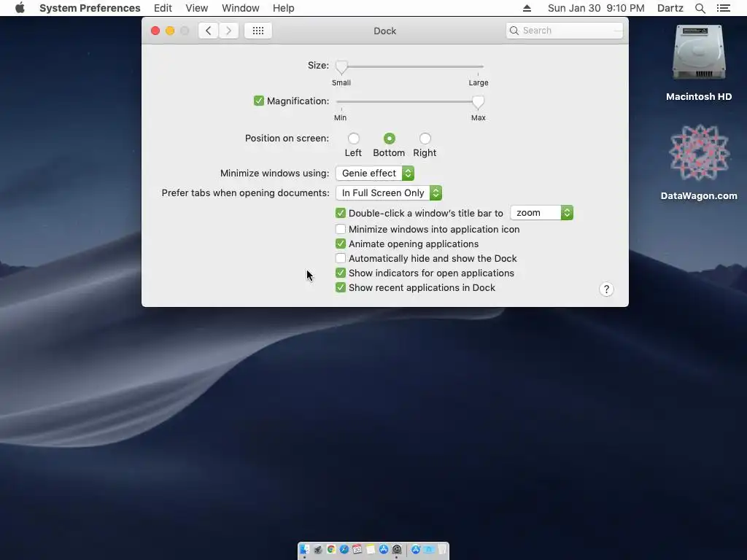Click the Magnification slider thumb
747x560 pixels.
478,102
